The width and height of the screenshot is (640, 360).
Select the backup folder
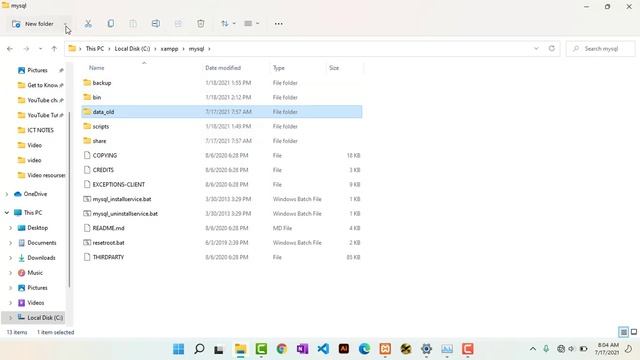[222, 83]
